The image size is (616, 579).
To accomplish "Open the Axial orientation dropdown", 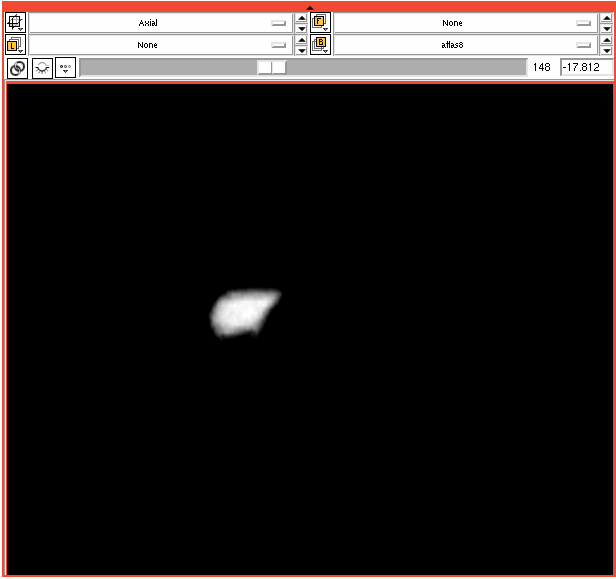I will [161, 23].
